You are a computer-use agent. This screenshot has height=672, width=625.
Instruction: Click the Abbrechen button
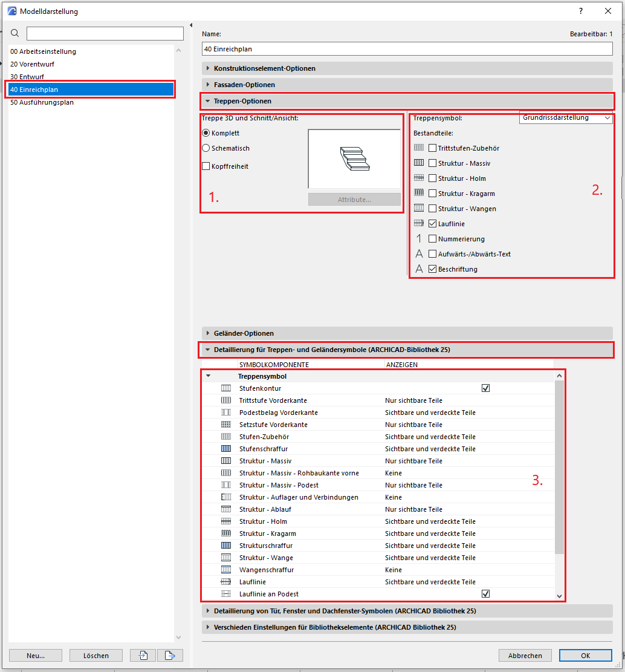coord(525,655)
